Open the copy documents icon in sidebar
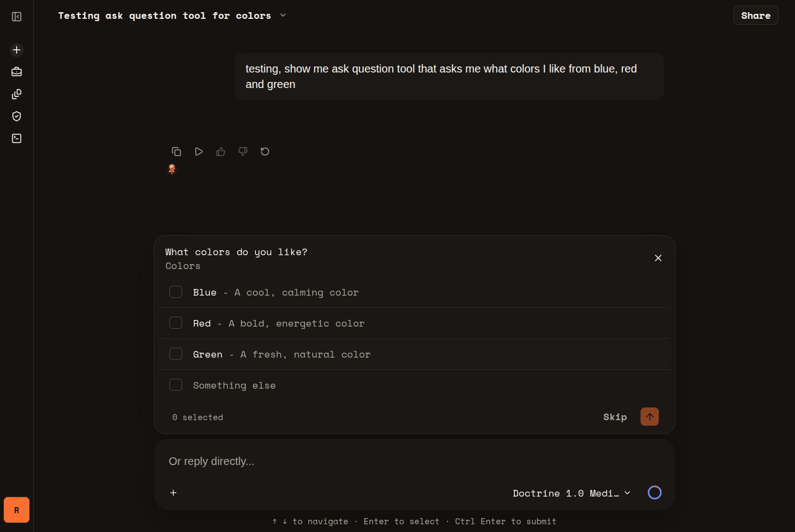The width and height of the screenshot is (795, 532). coord(17,94)
